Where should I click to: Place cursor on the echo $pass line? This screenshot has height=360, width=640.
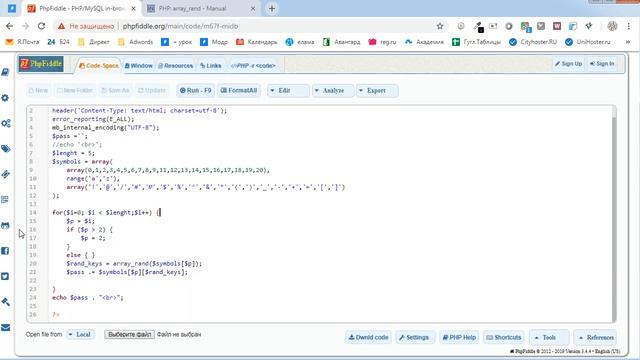[x=87, y=298]
